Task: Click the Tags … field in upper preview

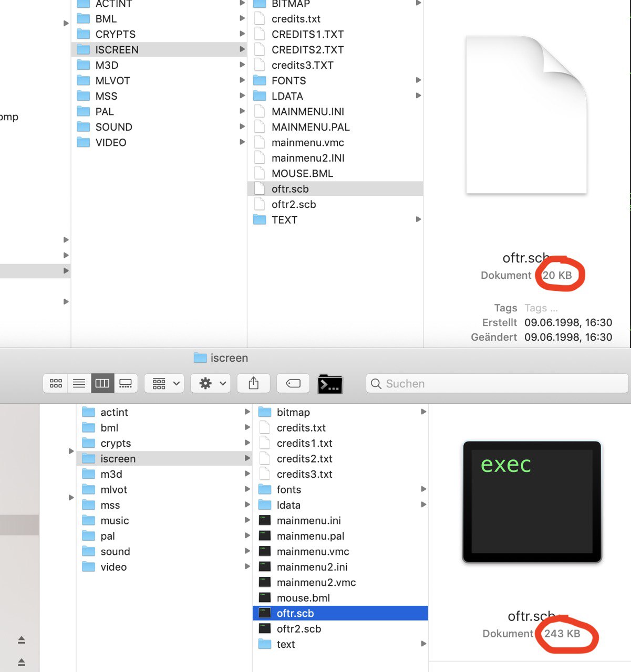Action: pos(541,308)
